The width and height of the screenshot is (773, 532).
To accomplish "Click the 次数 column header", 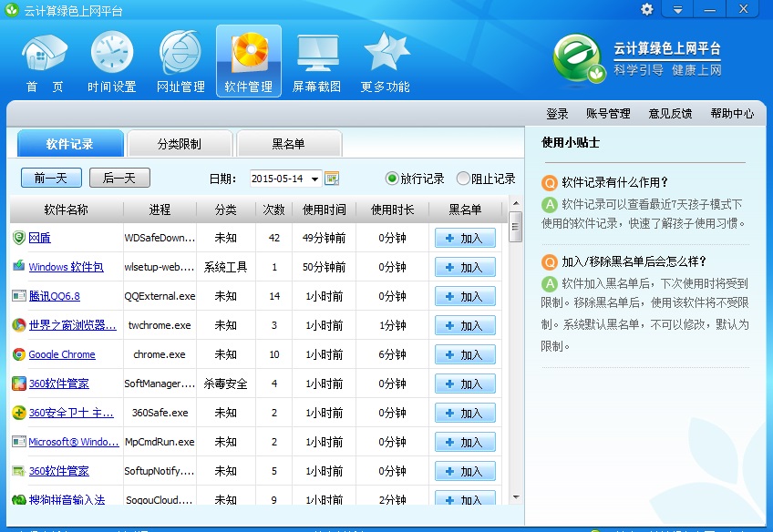I will click(x=274, y=210).
